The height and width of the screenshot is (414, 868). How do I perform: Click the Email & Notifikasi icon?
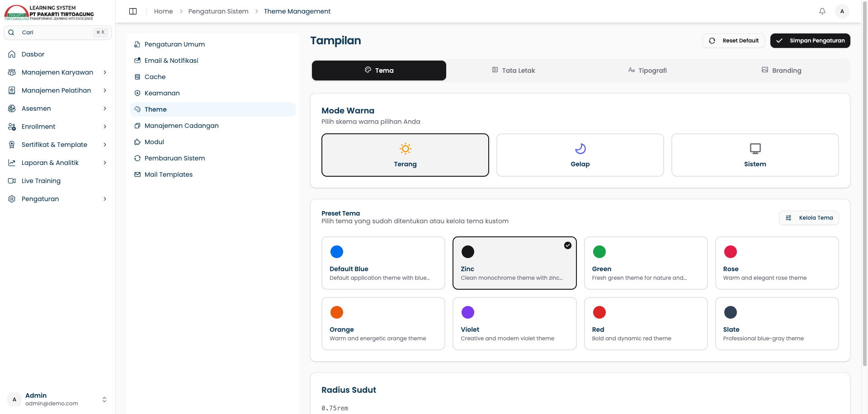(137, 61)
